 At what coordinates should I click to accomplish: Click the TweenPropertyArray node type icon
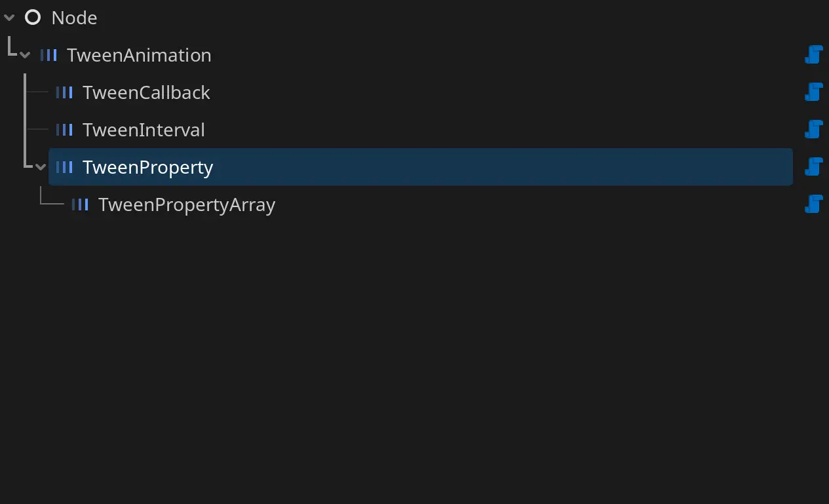[x=80, y=204]
